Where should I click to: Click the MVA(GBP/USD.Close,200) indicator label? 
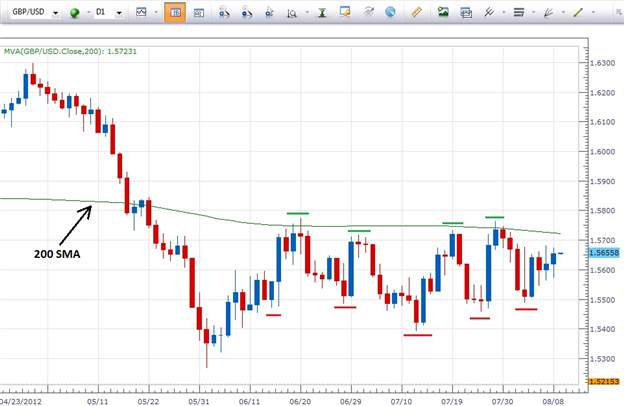point(70,51)
